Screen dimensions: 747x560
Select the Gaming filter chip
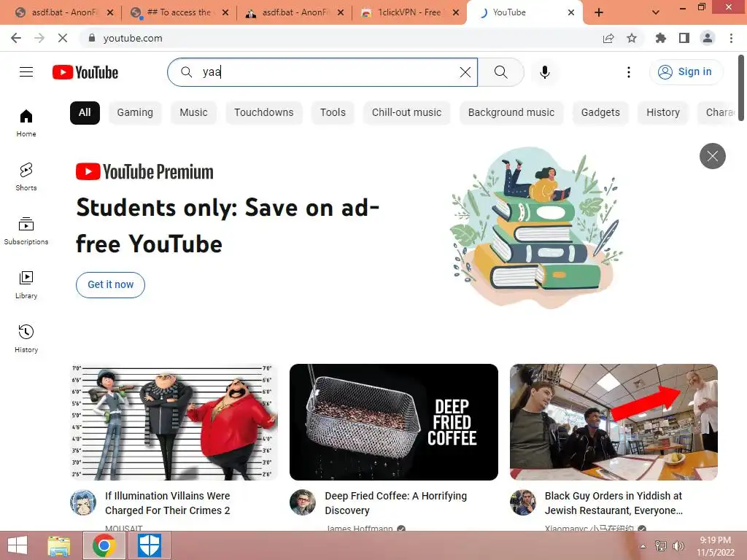[135, 113]
